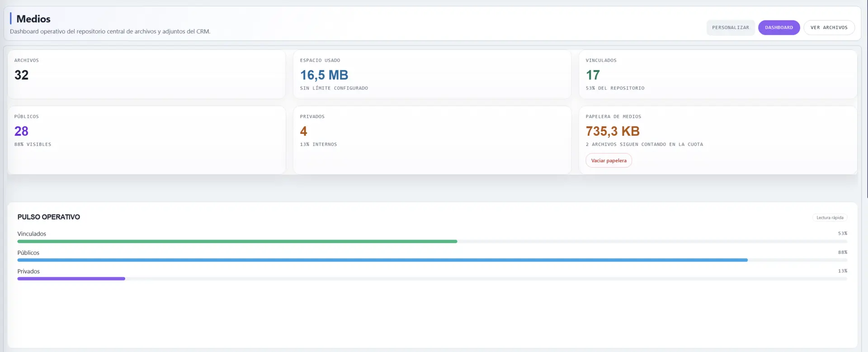Viewport: 868px width, 352px height.
Task: Open the Personalizar customization button
Action: coord(731,28)
